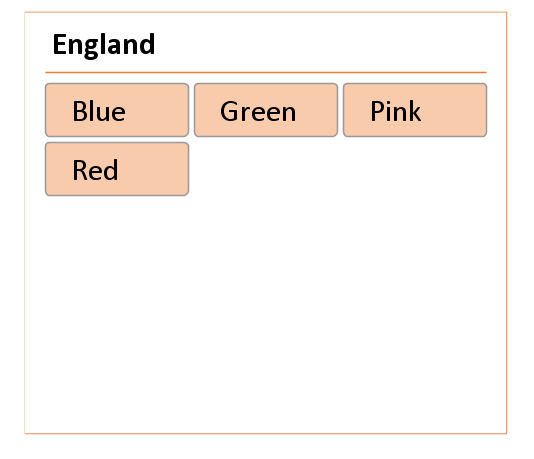The height and width of the screenshot is (459, 534).
Task: Click the word Red inside its tile
Action: (95, 170)
